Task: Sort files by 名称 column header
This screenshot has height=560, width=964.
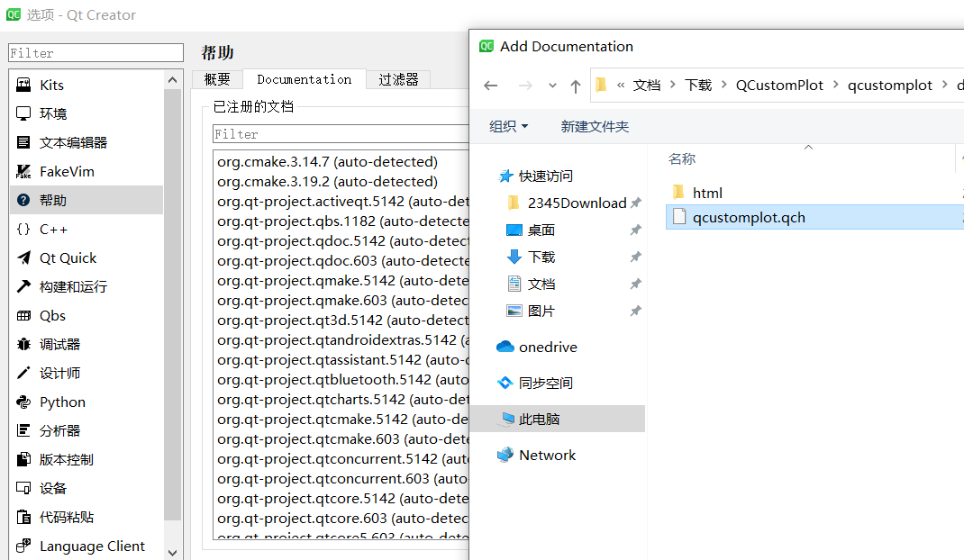Action: pos(682,159)
